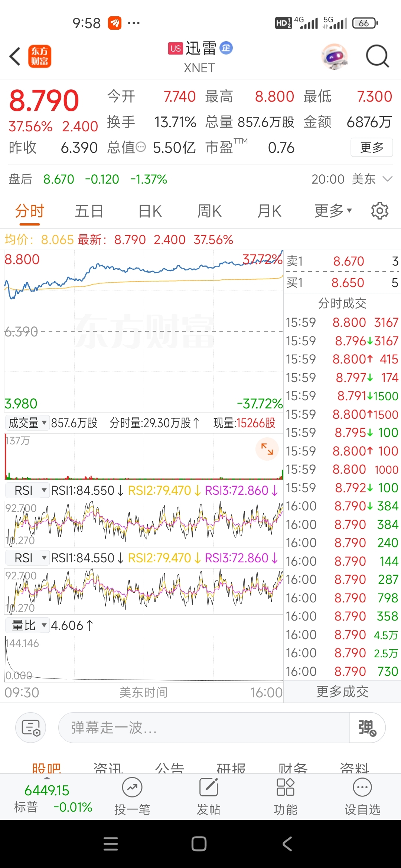Open the 东方财富 app logo
Image resolution: width=401 pixels, height=868 pixels.
pyautogui.click(x=40, y=56)
